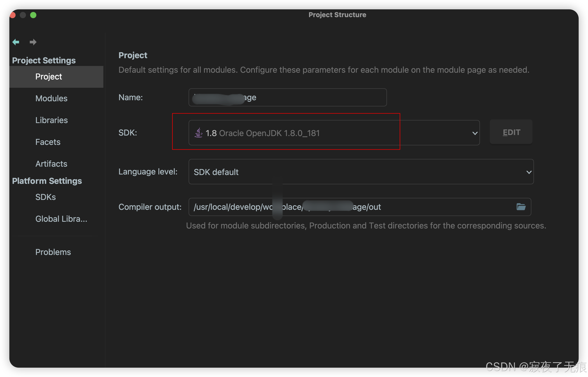Click the forward navigation arrow
This screenshot has width=588, height=377.
33,42
